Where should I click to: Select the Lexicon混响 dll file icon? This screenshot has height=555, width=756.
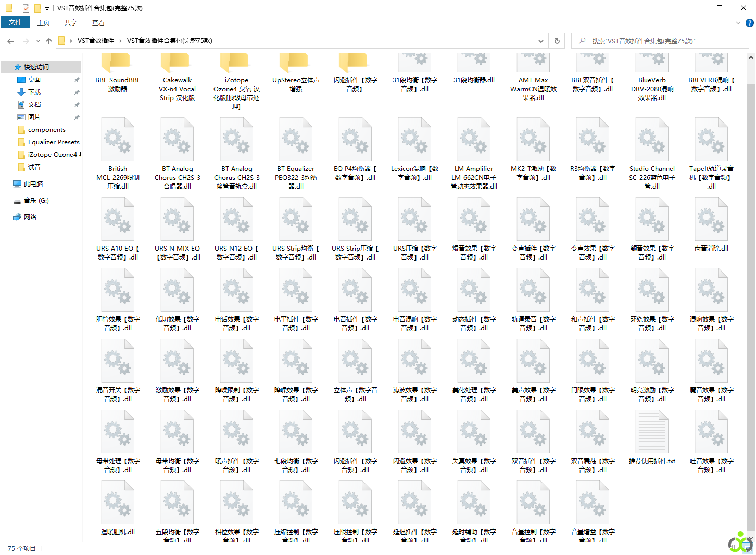point(414,139)
